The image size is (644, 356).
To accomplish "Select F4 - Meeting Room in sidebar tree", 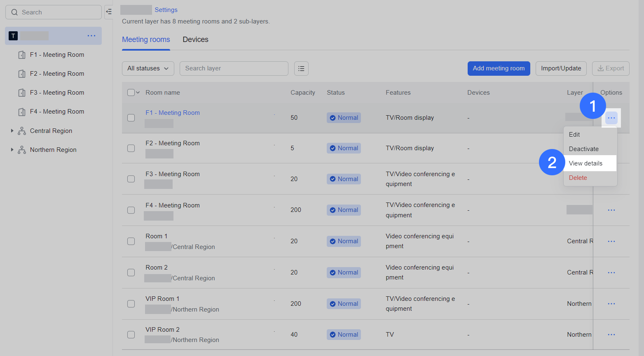I will pos(57,112).
